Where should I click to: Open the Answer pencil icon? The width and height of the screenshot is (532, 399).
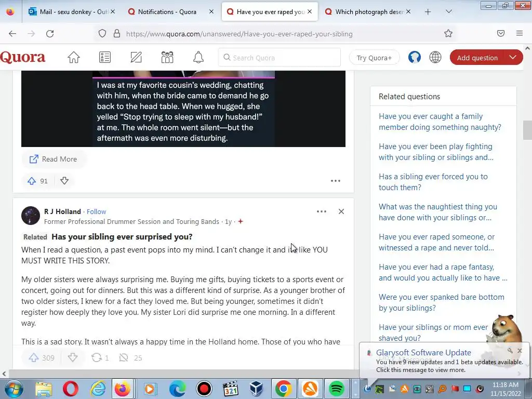coord(136,57)
